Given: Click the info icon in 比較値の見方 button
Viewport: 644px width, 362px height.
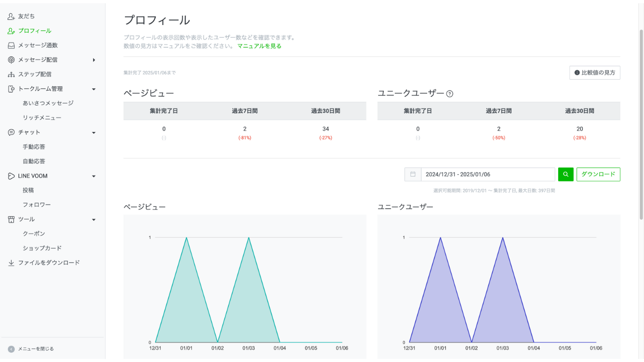Looking at the screenshot, I should pos(577,73).
